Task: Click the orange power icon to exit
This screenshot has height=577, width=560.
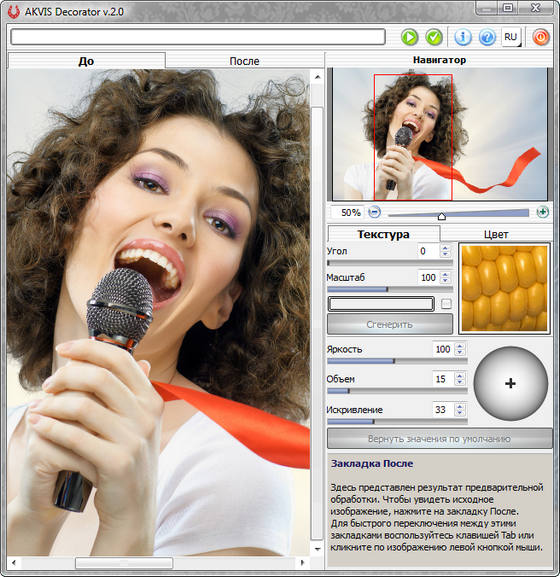Action: point(540,37)
